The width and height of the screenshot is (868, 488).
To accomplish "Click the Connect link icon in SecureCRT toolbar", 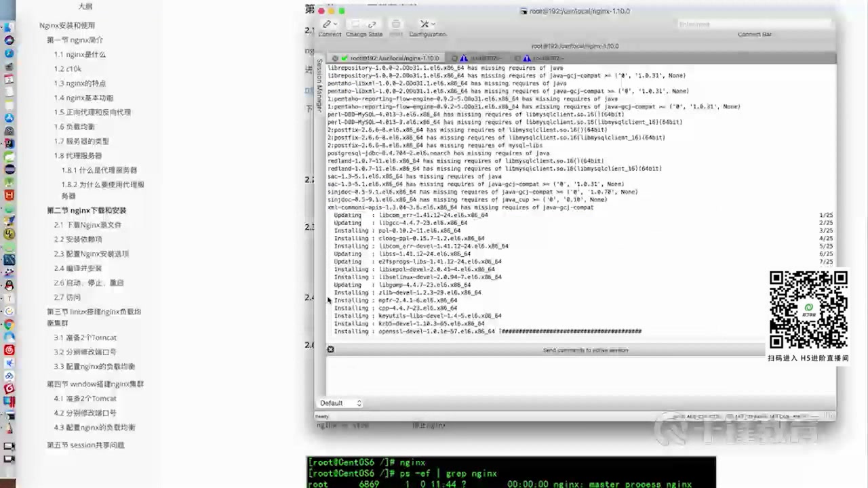I will (x=326, y=24).
